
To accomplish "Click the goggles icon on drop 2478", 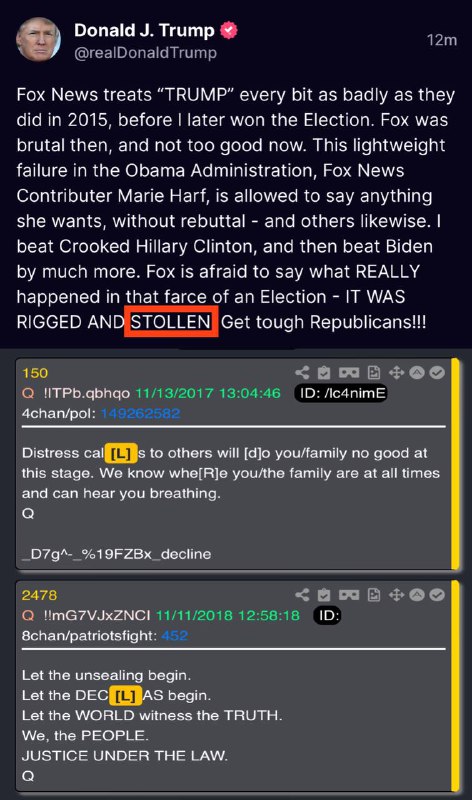I will point(349,595).
